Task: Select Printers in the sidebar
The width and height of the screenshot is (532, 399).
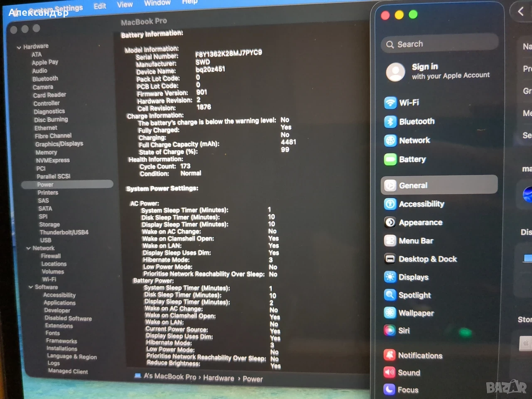Action: [x=48, y=192]
